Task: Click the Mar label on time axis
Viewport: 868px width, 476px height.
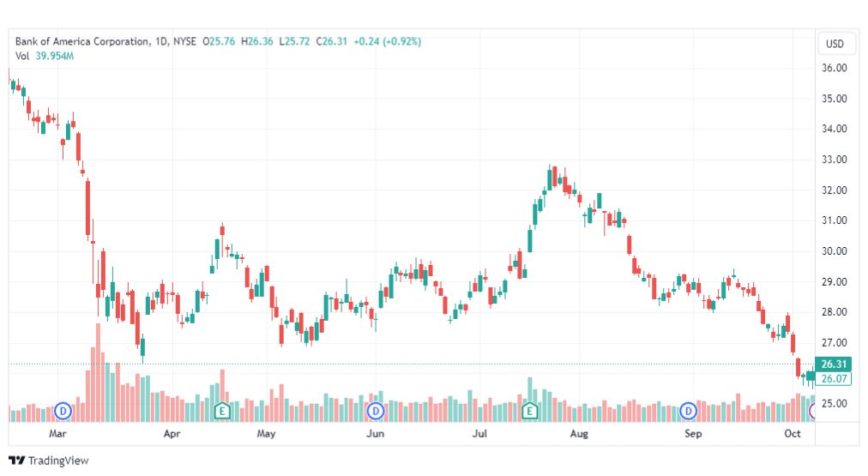Action: pos(57,433)
